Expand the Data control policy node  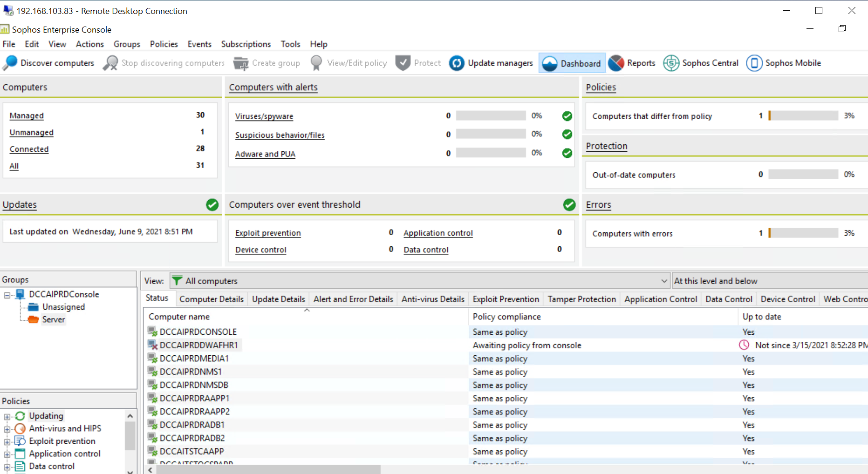pos(7,467)
